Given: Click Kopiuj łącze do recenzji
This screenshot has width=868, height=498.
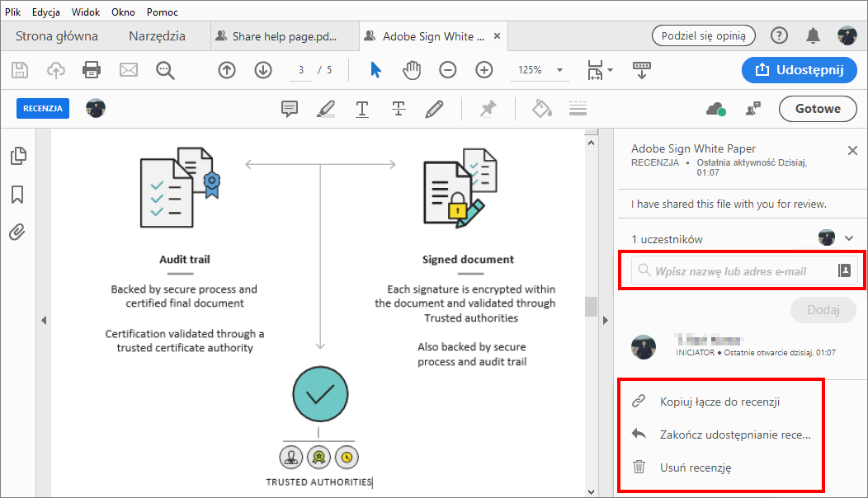Looking at the screenshot, I should point(719,402).
